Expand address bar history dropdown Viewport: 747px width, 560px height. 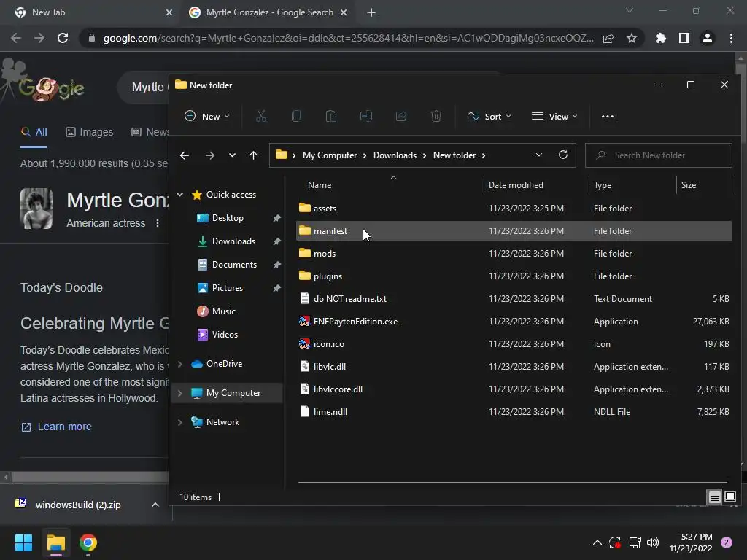[x=539, y=155]
